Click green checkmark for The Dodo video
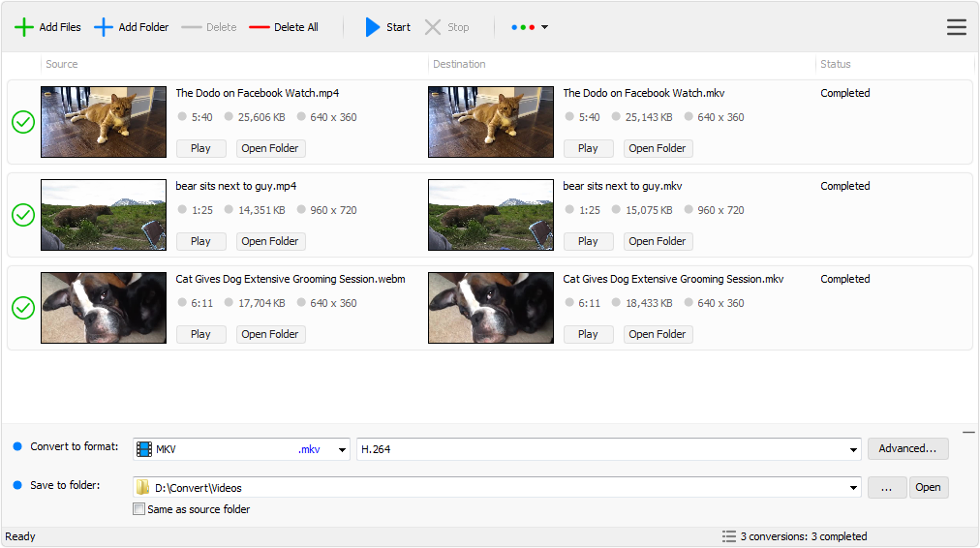Image resolution: width=980 pixels, height=548 pixels. click(x=23, y=122)
